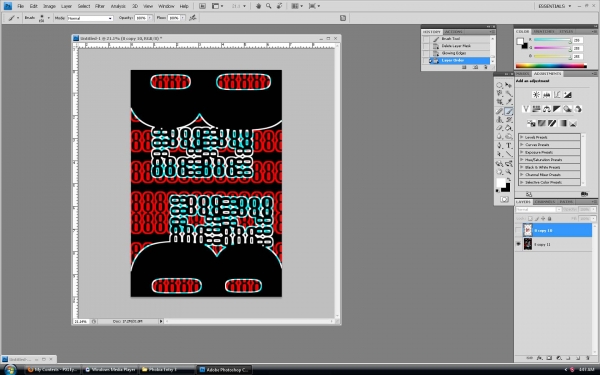
Task: Add an Exposure adjustment from icons
Action: click(567, 95)
